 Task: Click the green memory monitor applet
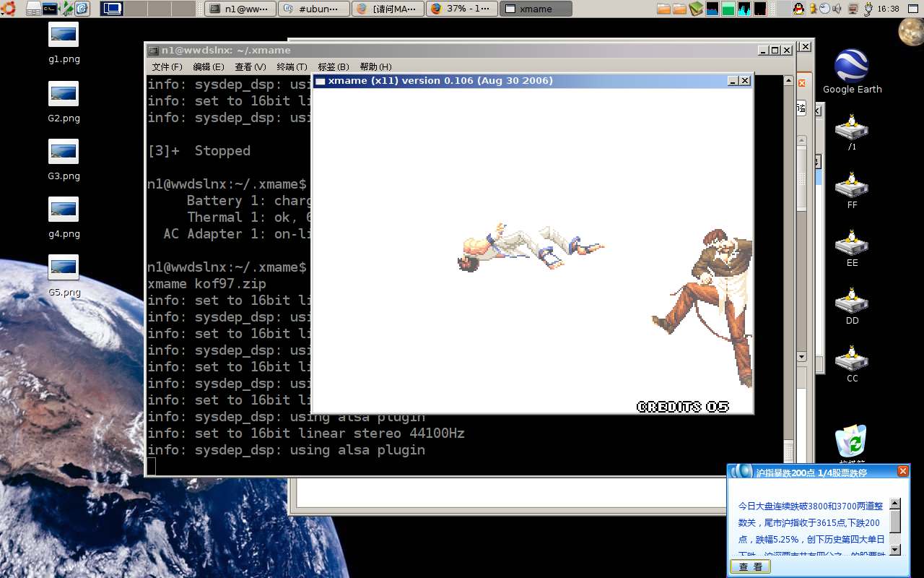728,9
